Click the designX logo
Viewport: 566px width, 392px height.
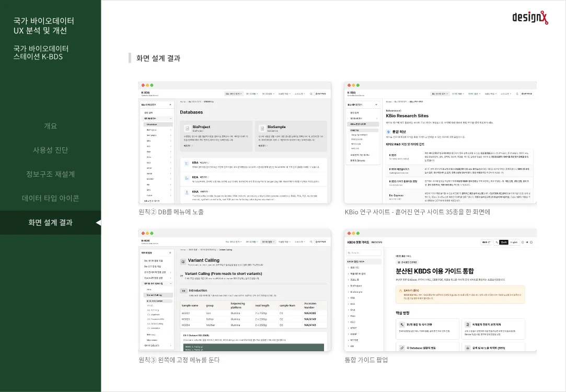tap(530, 17)
